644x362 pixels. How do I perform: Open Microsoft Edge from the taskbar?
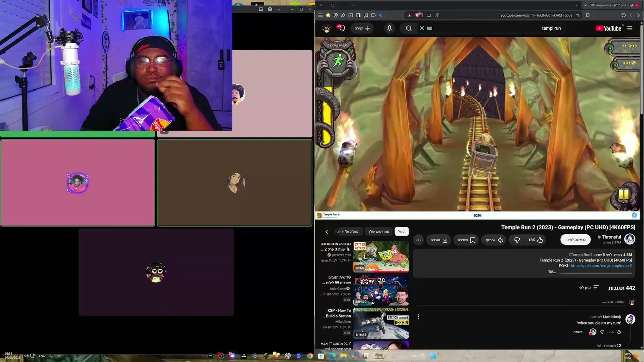(x=332, y=356)
